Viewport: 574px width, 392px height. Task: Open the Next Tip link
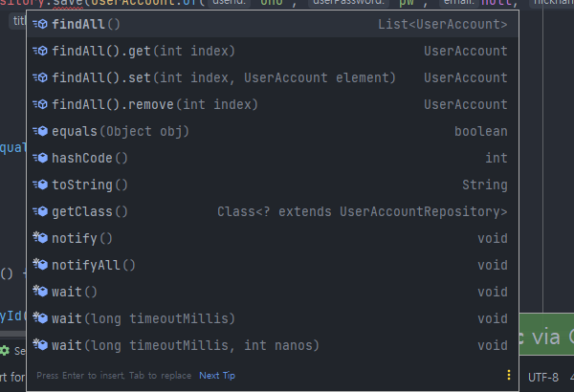point(217,376)
